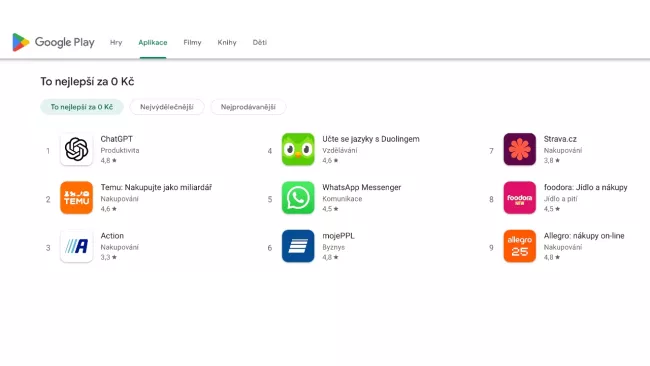Show the Nejvýdělečnější chart

coord(167,107)
